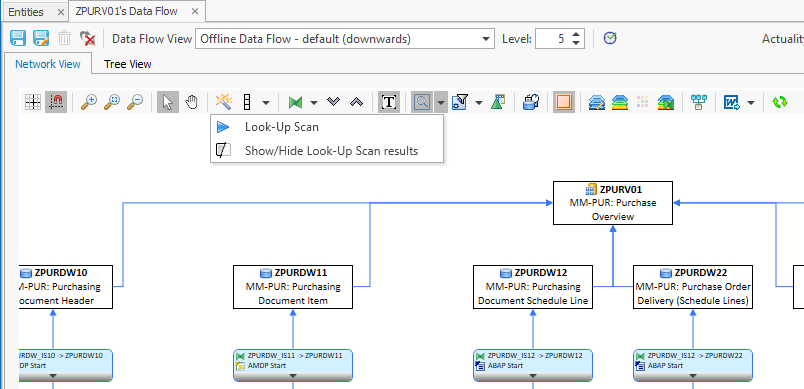Image resolution: width=804 pixels, height=389 pixels.
Task: Click the filter funnel icon
Action: 460,103
